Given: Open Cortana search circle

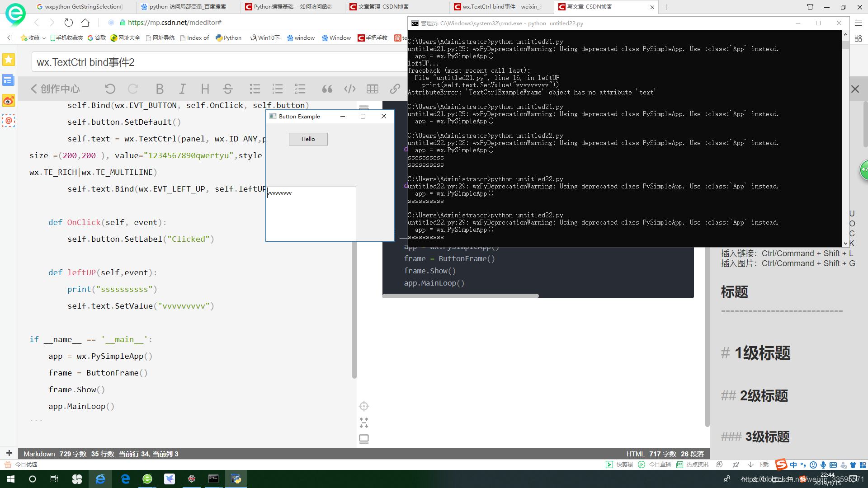Looking at the screenshot, I should coord(33,479).
